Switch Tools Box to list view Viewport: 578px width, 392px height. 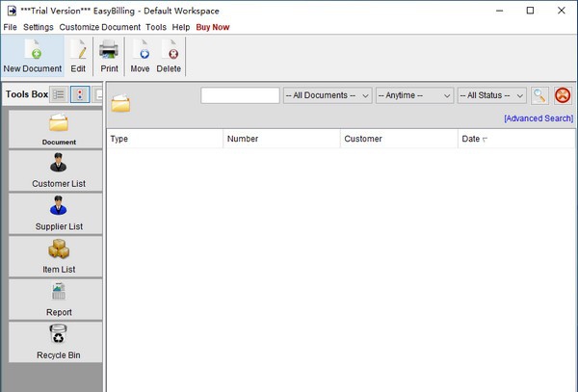click(59, 94)
